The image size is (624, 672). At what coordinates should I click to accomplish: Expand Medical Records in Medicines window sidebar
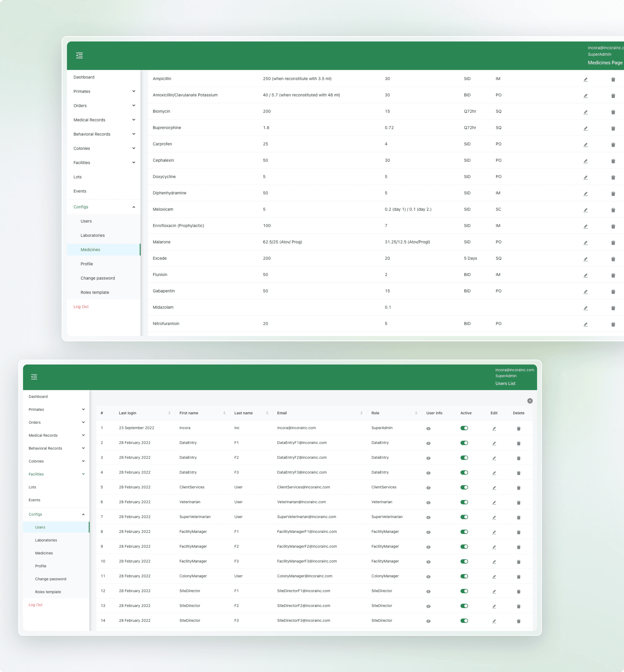coord(104,120)
